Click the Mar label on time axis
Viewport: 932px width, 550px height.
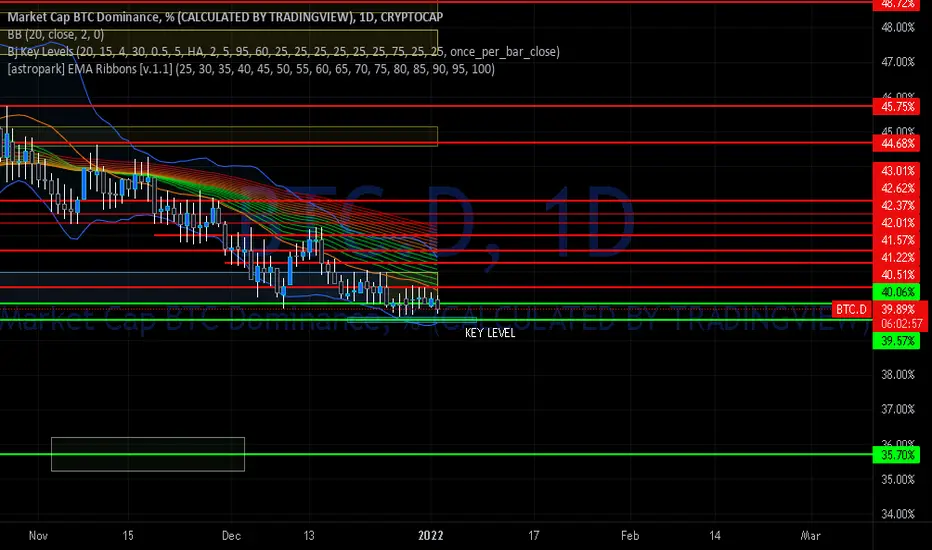[811, 536]
